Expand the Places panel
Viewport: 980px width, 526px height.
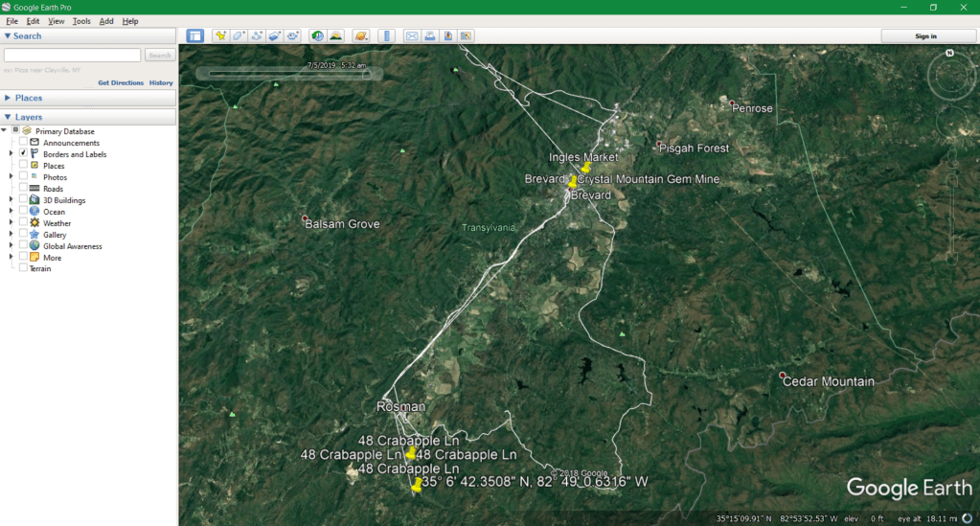8,98
